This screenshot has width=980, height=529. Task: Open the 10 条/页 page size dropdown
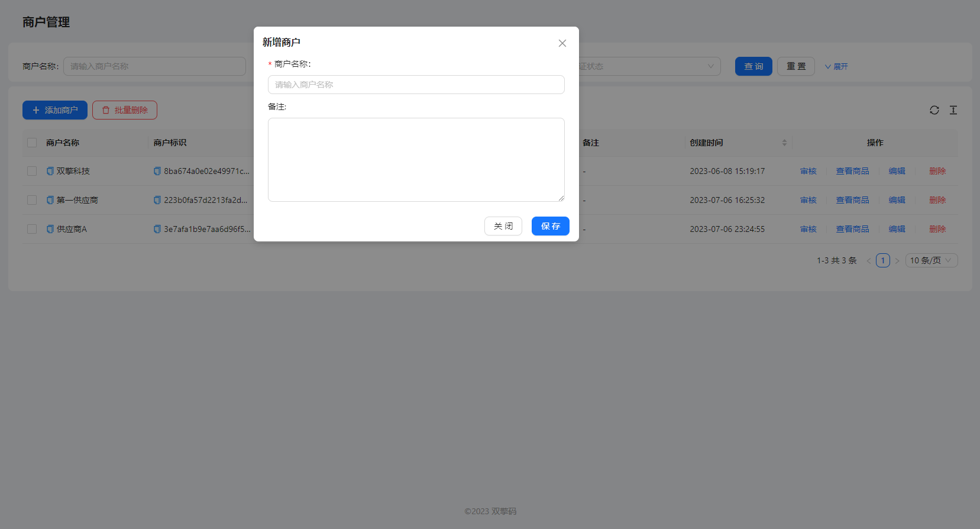point(932,260)
